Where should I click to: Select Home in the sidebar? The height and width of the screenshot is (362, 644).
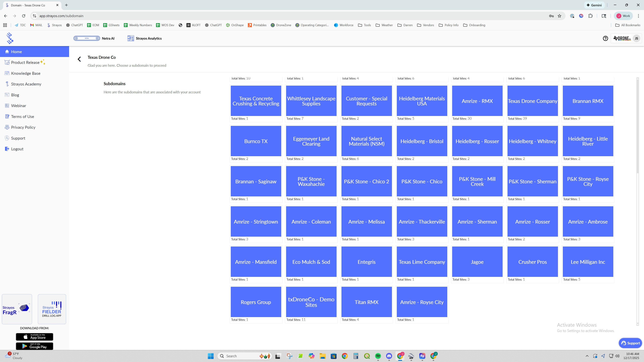tap(35, 51)
